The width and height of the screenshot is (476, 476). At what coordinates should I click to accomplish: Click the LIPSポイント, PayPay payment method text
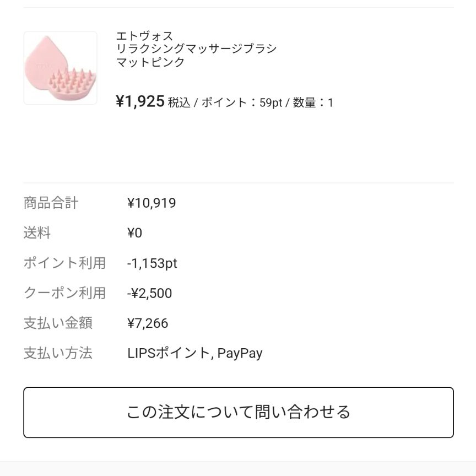click(194, 353)
